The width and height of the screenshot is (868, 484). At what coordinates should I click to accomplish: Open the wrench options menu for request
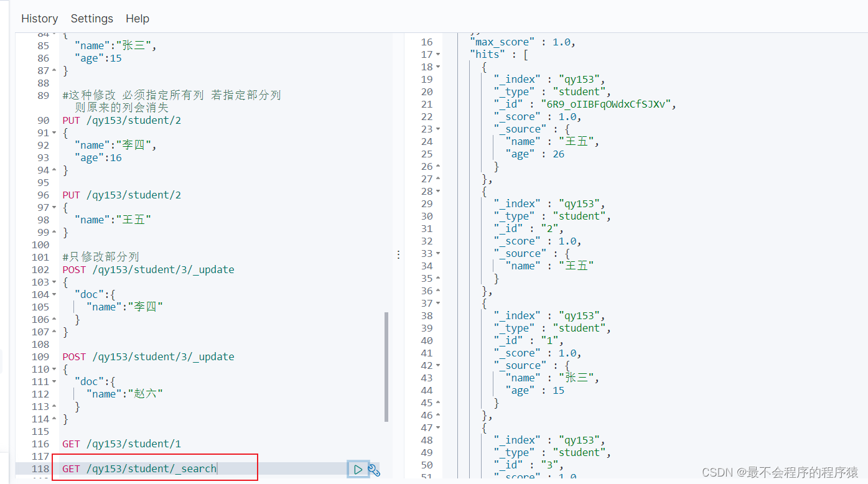pos(374,470)
